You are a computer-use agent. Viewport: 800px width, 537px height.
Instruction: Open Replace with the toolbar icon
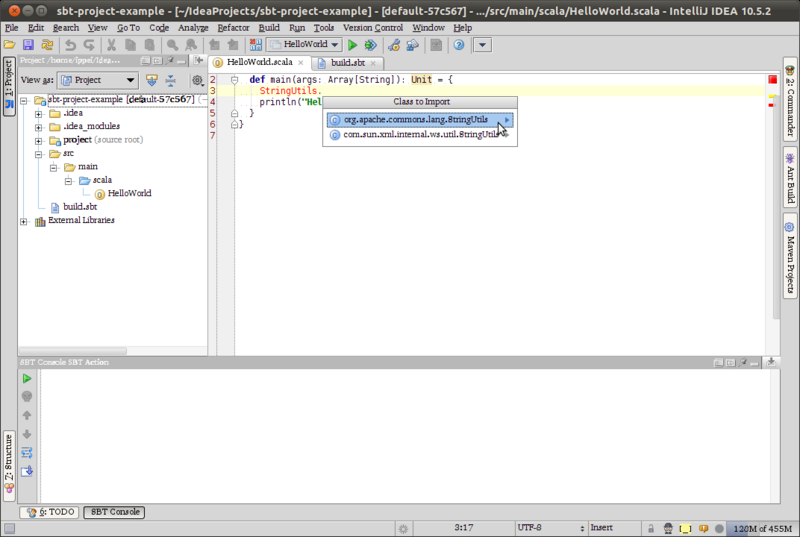tap(191, 45)
